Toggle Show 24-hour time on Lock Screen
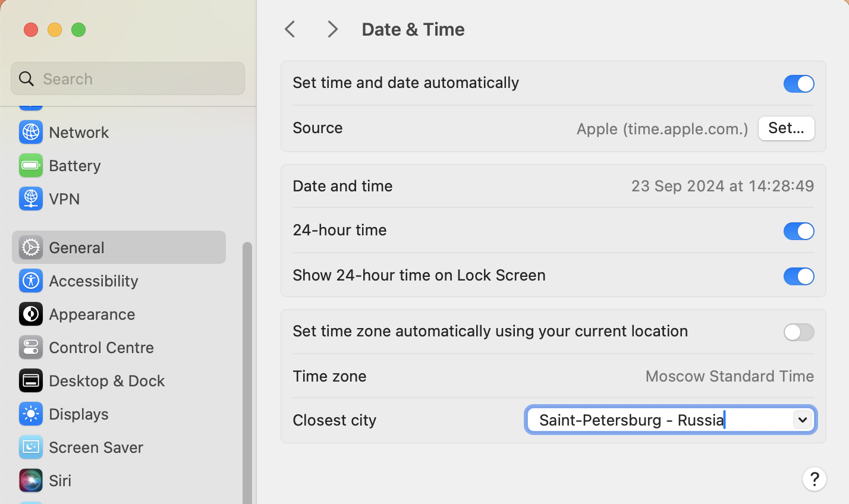 point(798,276)
